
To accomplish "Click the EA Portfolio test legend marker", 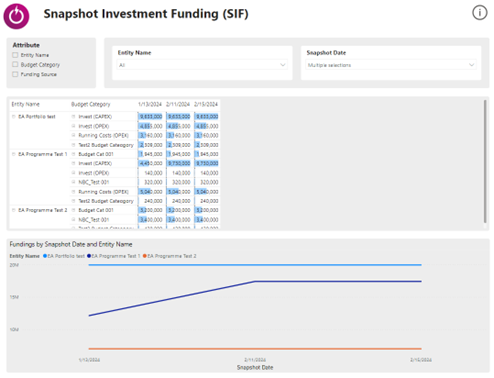I will [x=45, y=256].
